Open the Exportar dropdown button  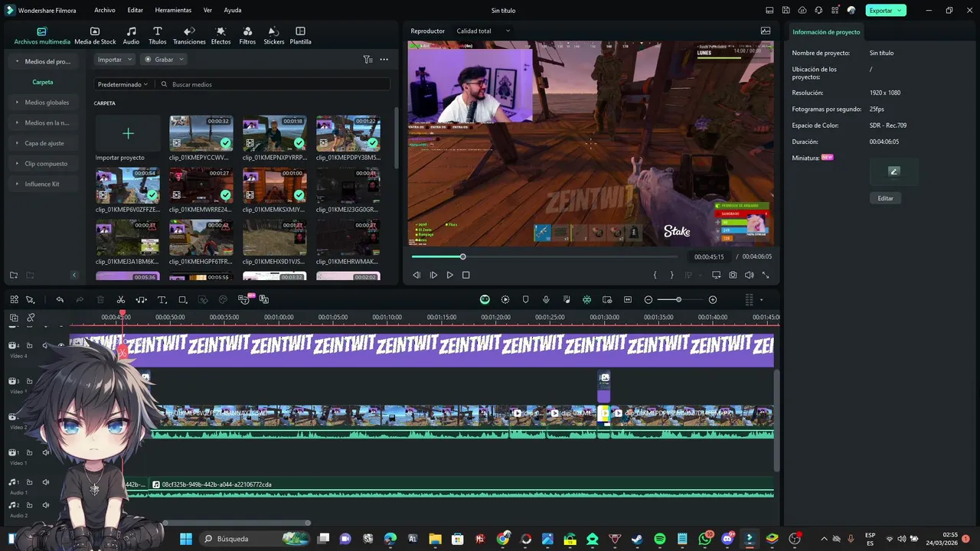[x=886, y=10]
